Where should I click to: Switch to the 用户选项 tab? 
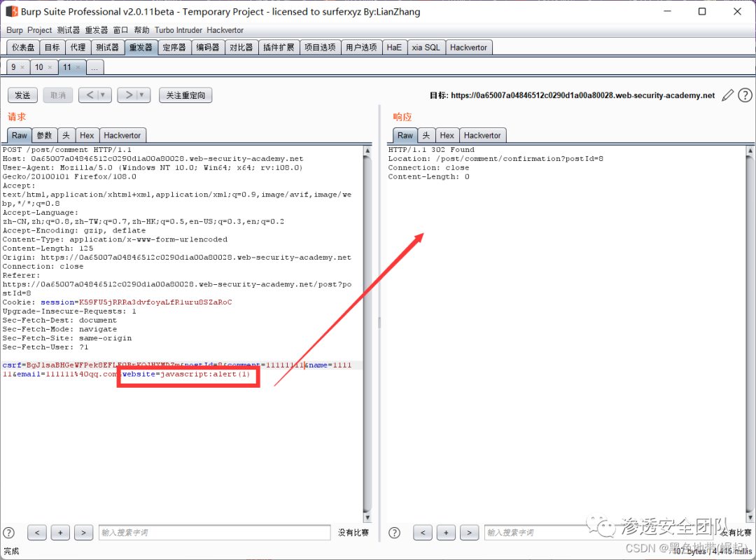[x=361, y=48]
